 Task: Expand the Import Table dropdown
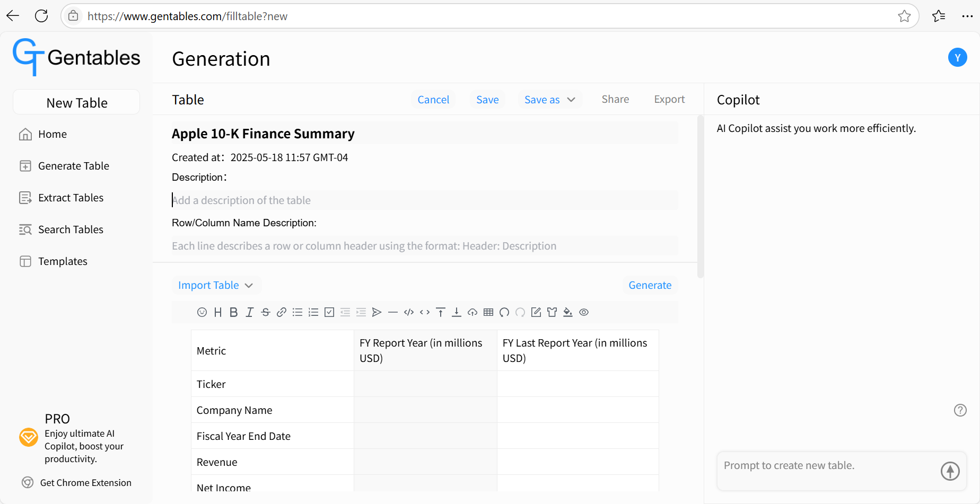pyautogui.click(x=216, y=285)
